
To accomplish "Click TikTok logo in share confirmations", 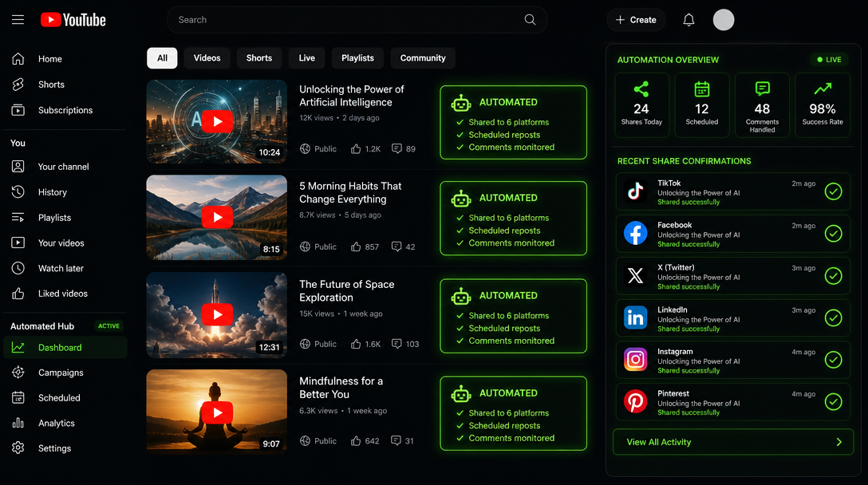I will coord(636,191).
